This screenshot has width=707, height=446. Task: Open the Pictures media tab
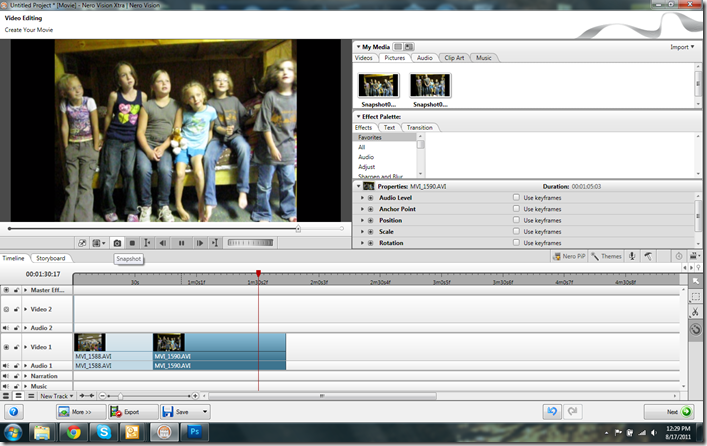tap(395, 58)
